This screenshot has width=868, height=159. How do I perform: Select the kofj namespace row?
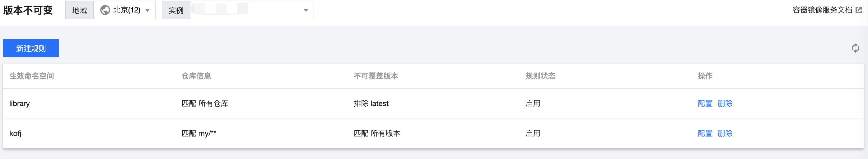[433, 133]
